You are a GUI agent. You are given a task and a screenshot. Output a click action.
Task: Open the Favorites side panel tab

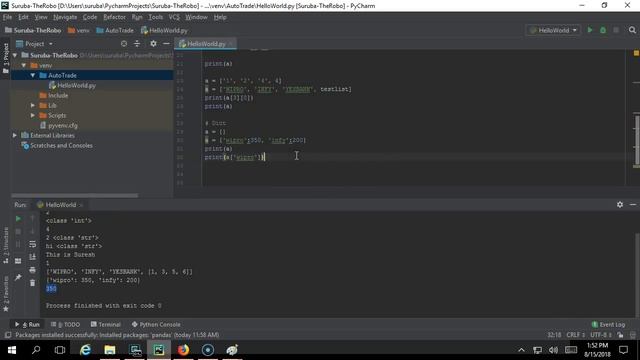coord(6,293)
